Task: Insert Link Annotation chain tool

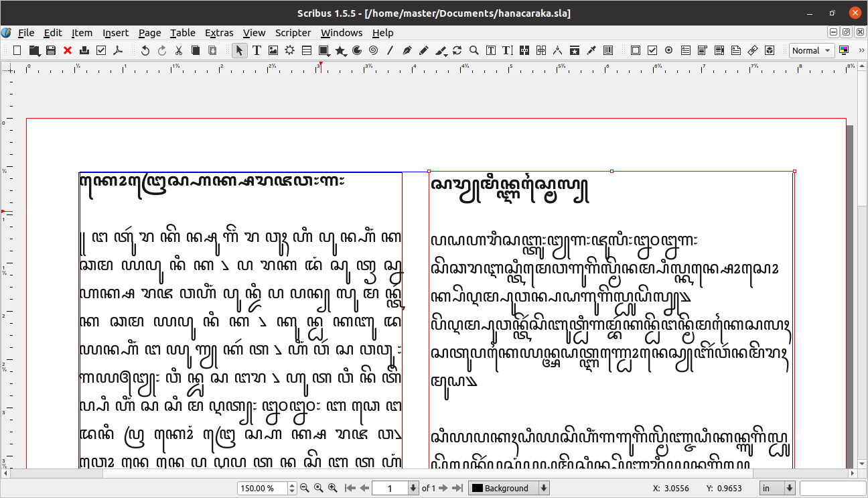Action: click(x=753, y=50)
